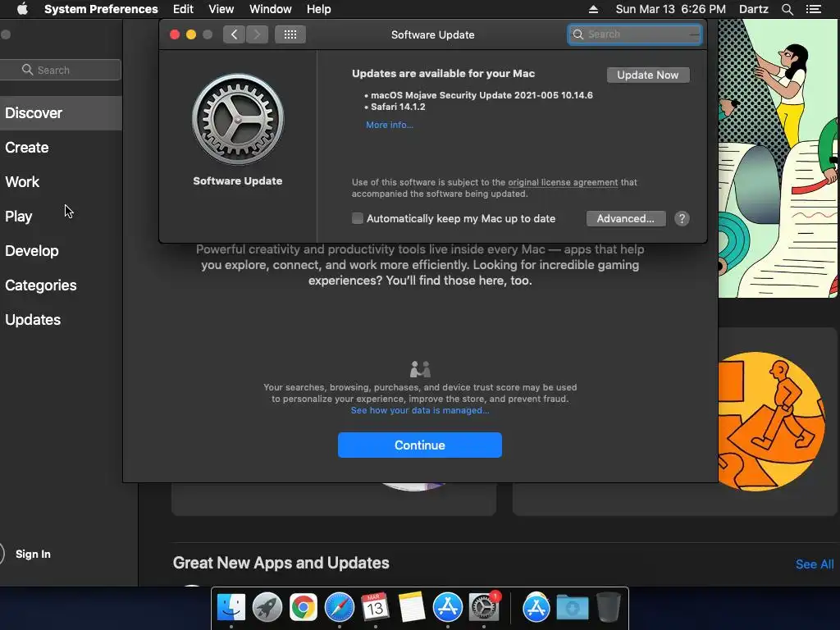The height and width of the screenshot is (630, 840).
Task: Click See All for new apps
Action: [x=815, y=564]
